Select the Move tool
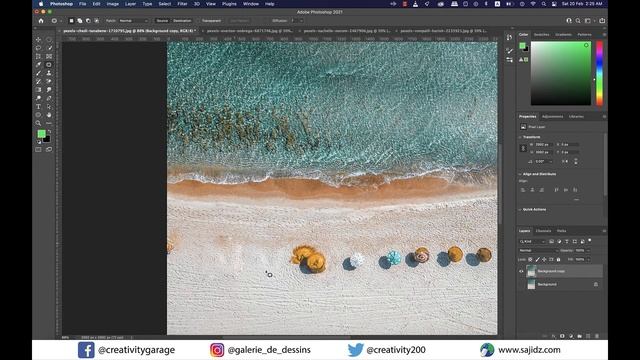The width and height of the screenshot is (640, 360). [x=38, y=40]
